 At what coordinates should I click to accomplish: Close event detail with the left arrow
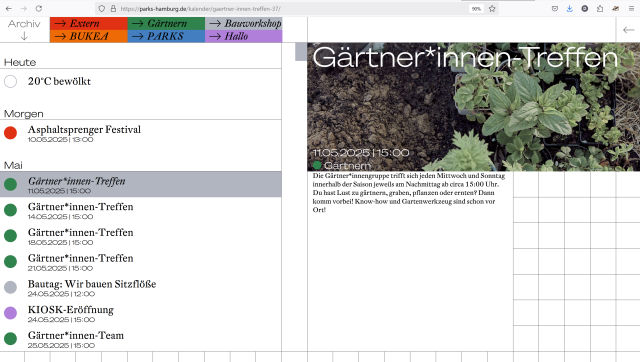point(628,30)
